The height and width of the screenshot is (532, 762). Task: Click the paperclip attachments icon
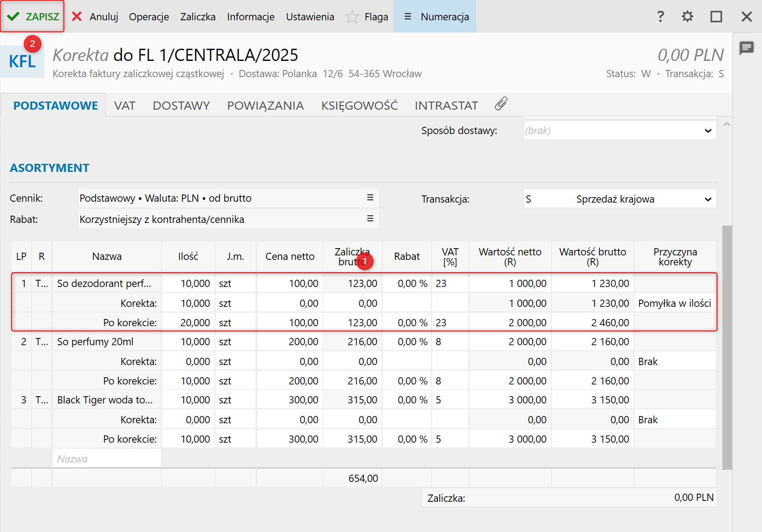501,104
